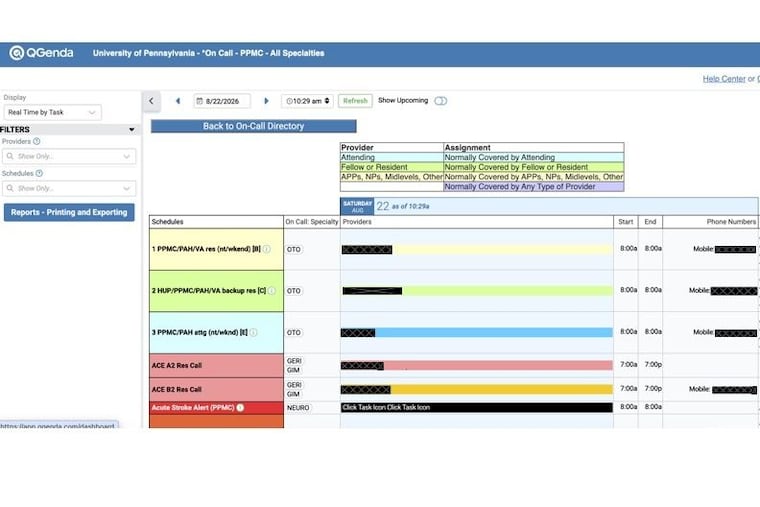This screenshot has height=507, width=760.
Task: Toggle Show Upcoming switch
Action: 440,101
